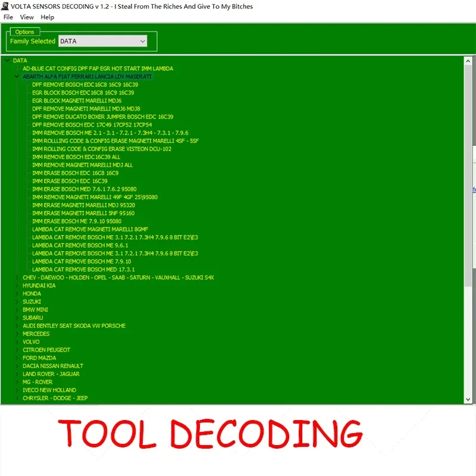Viewport: 476px width, 476px height.
Task: Click scrollbar up arrow in tree panel
Action: [468, 61]
